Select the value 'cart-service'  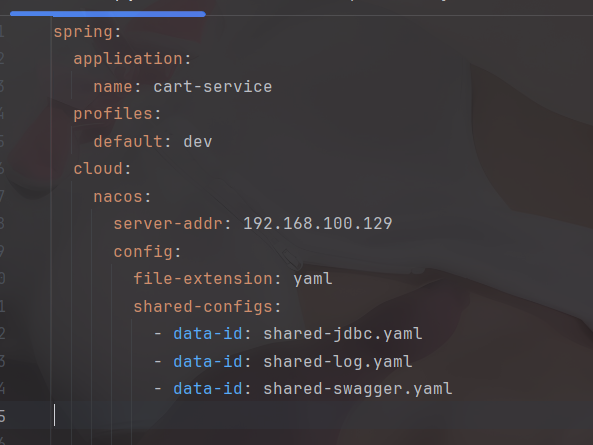tap(213, 87)
